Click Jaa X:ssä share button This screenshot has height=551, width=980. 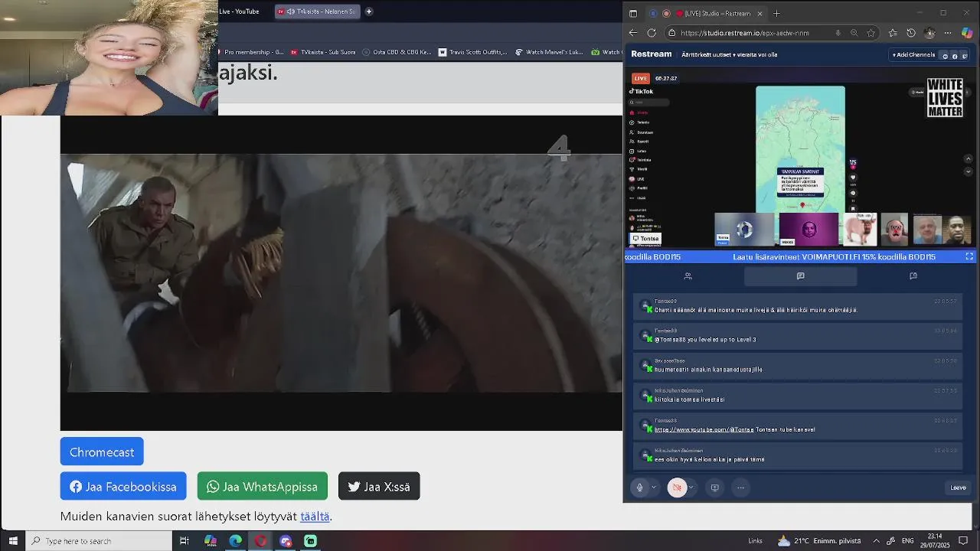tap(379, 486)
